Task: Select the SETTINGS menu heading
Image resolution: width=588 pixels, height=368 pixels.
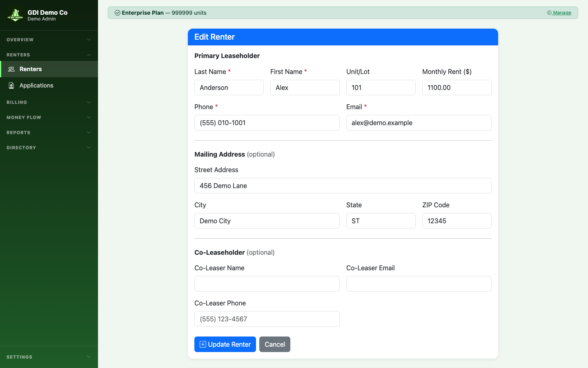Action: coord(19,357)
